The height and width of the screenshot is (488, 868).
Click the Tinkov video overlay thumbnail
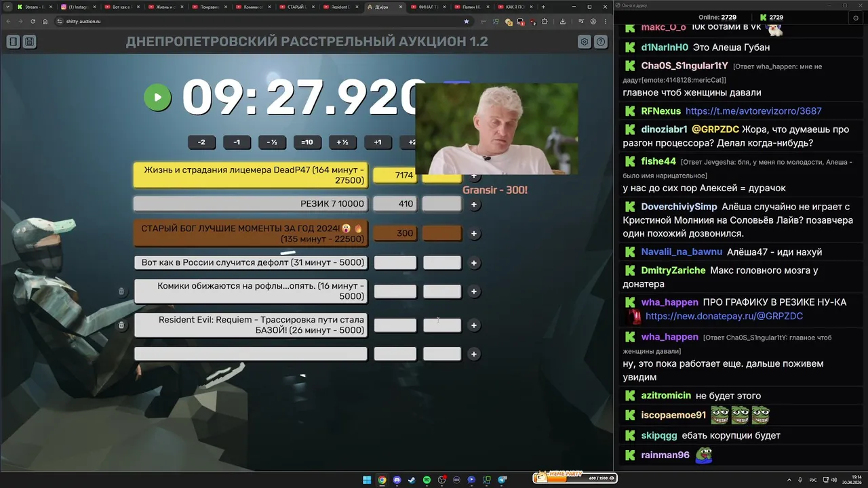coord(497,129)
